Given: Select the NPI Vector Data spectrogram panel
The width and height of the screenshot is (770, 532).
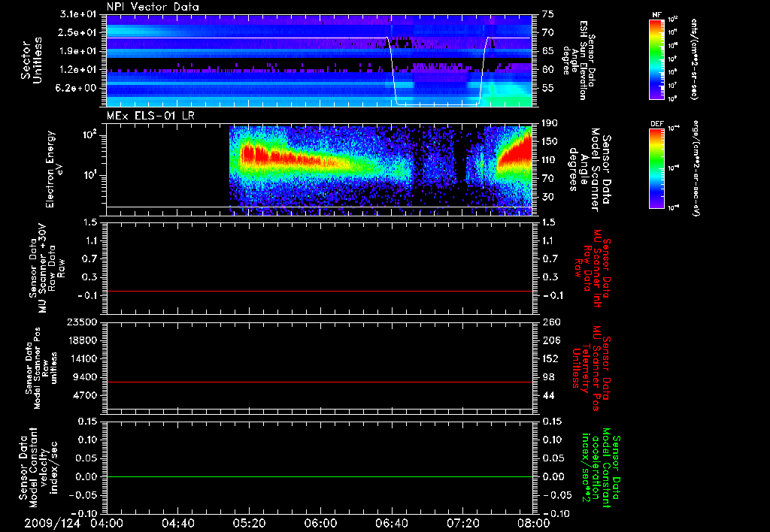Looking at the screenshot, I should pyautogui.click(x=319, y=60).
